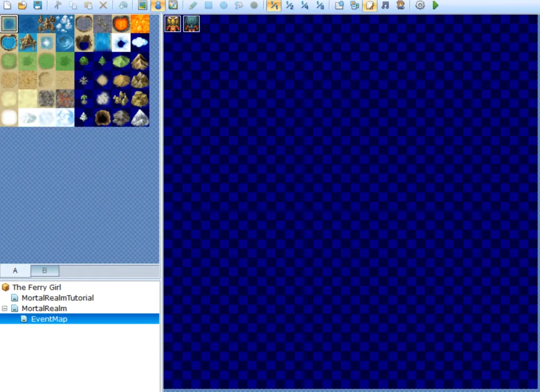The width and height of the screenshot is (540, 392).
Task: Select the Pencil drawing tool
Action: click(x=192, y=6)
